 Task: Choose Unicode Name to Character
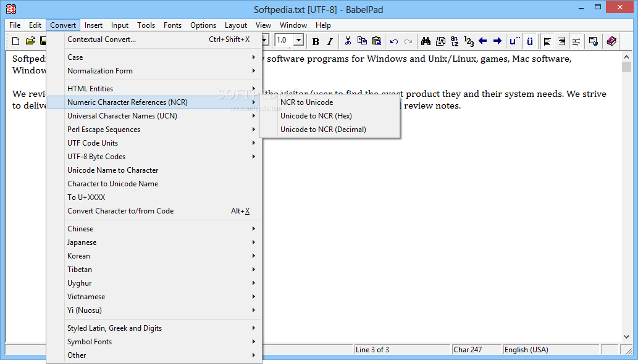pos(154,170)
